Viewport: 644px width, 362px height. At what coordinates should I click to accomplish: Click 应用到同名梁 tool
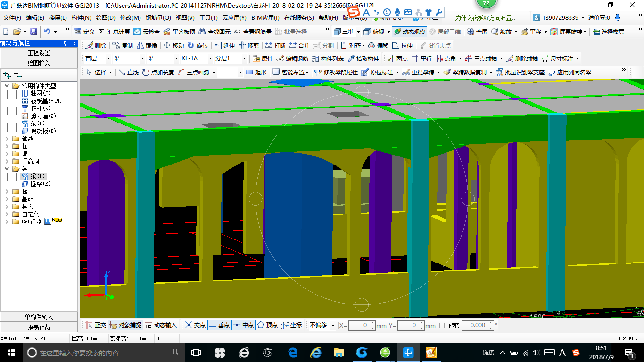(570, 72)
